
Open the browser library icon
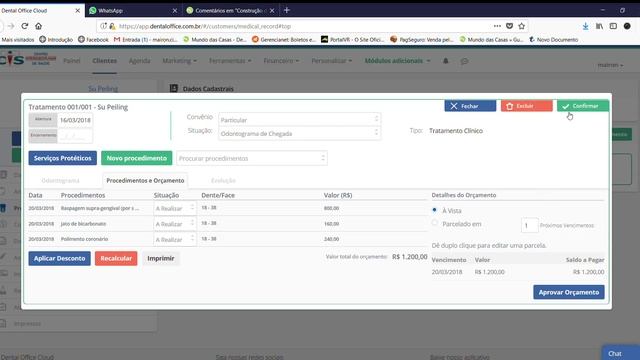(x=599, y=26)
